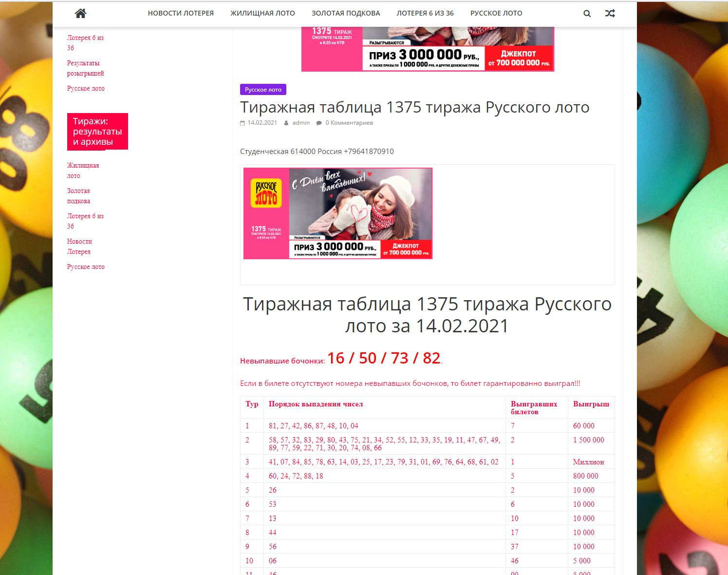
Task: Select round 4 numbers 60, 24, 72, 88, 18
Action: click(296, 476)
